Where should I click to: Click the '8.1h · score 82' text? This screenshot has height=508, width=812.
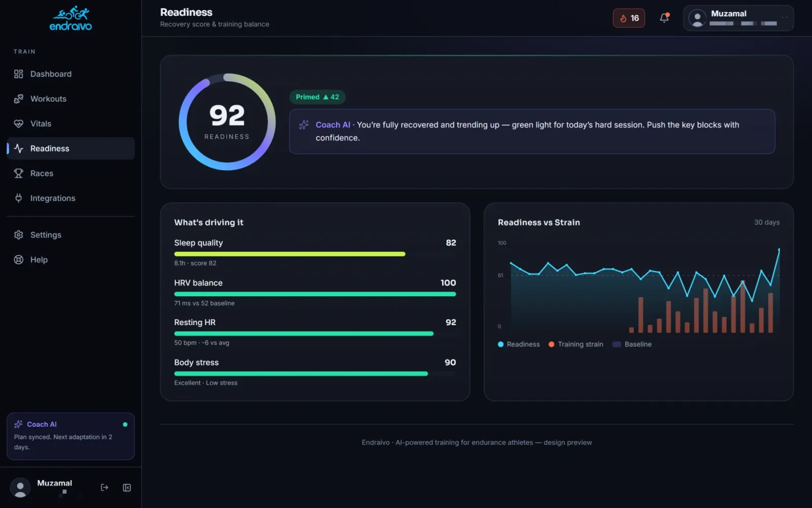tap(195, 263)
